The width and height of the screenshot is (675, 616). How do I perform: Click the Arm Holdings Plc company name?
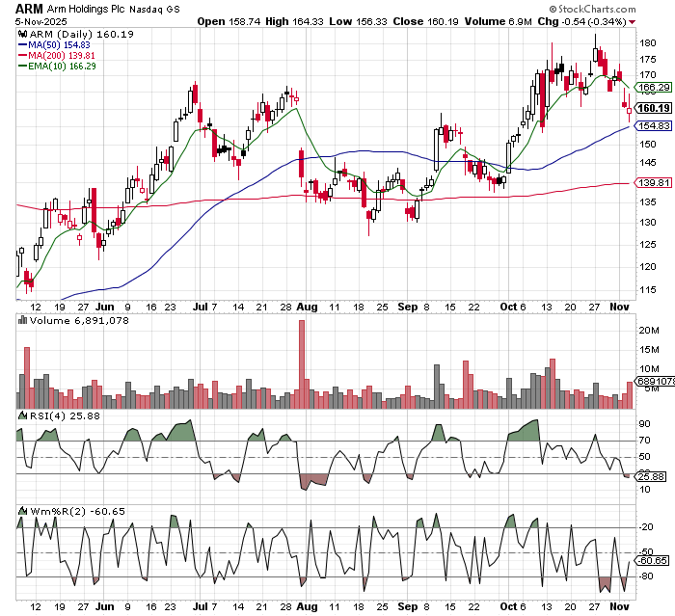coord(86,9)
